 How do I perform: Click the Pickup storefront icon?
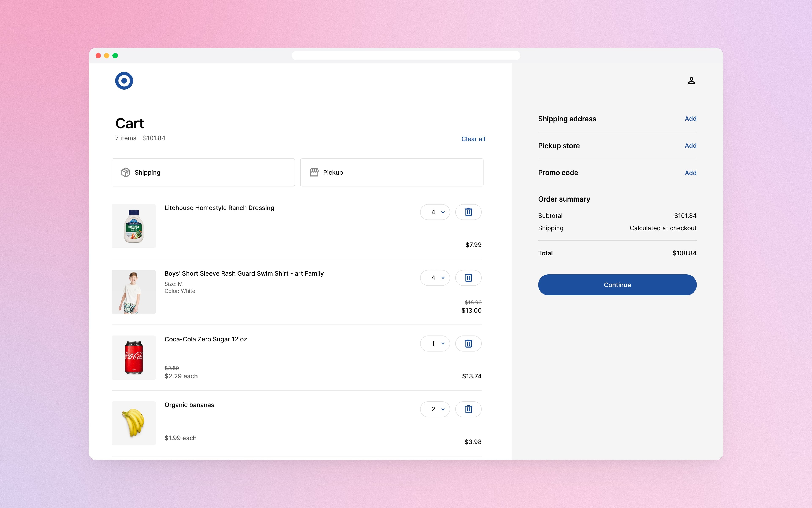(x=314, y=172)
